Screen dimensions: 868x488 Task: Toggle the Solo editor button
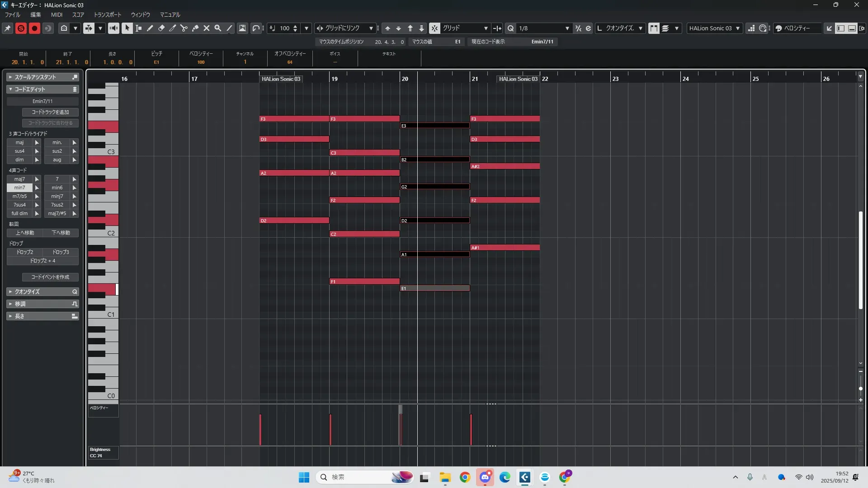click(21, 28)
